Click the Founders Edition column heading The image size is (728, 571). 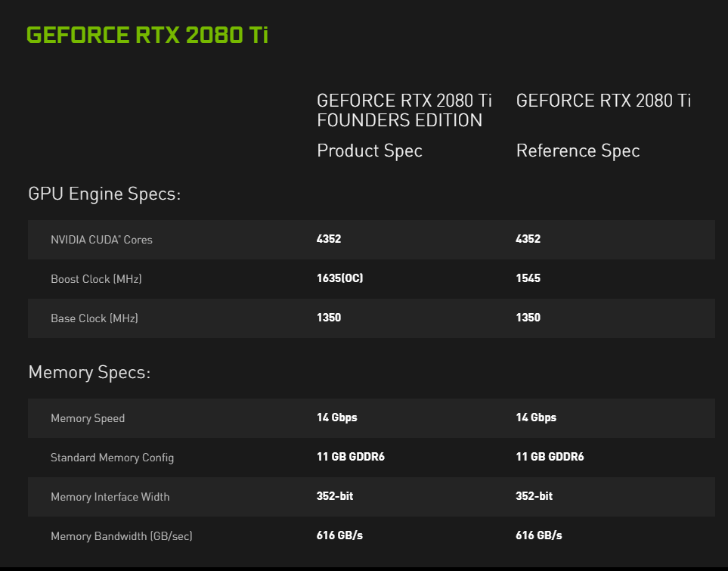coord(404,110)
